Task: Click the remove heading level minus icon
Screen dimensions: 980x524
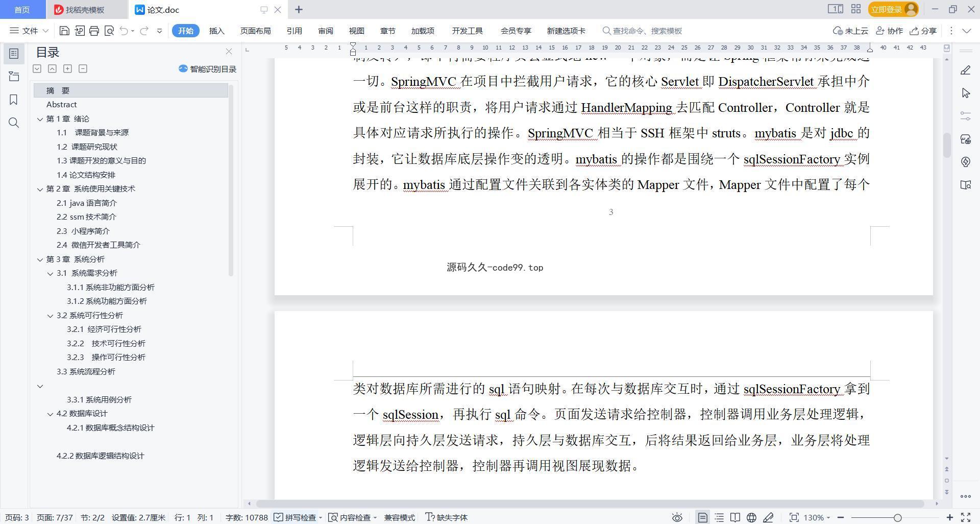Action: pos(83,68)
